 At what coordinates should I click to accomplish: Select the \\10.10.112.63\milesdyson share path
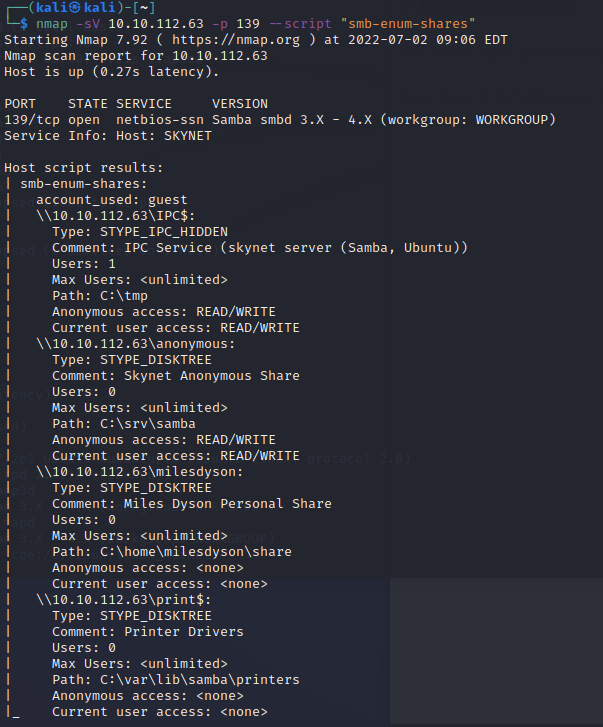[x=140, y=471]
